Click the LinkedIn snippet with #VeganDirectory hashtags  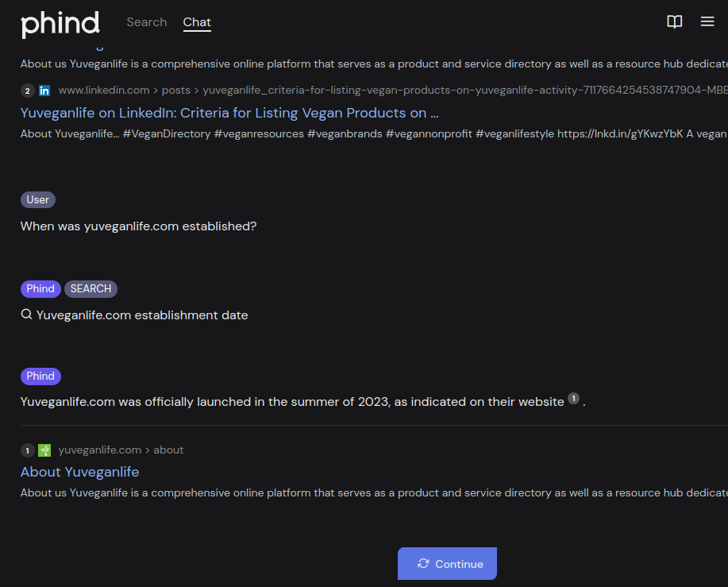point(374,133)
